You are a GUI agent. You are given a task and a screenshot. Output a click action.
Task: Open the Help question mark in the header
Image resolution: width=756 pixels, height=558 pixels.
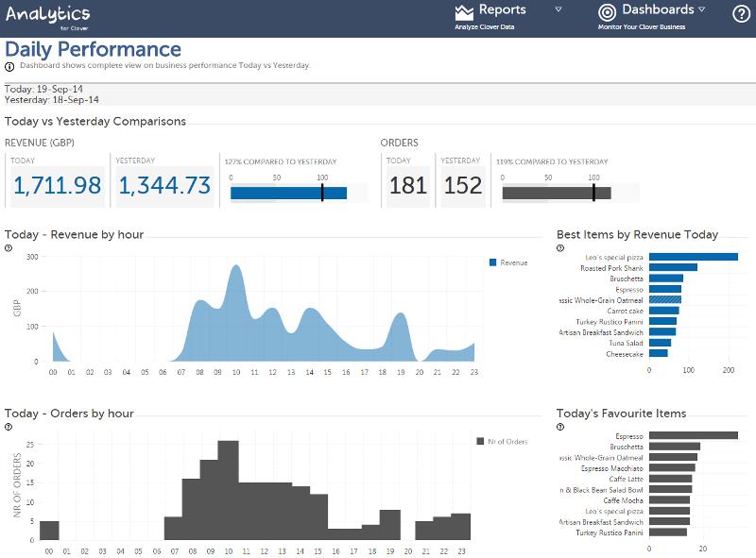click(x=743, y=14)
